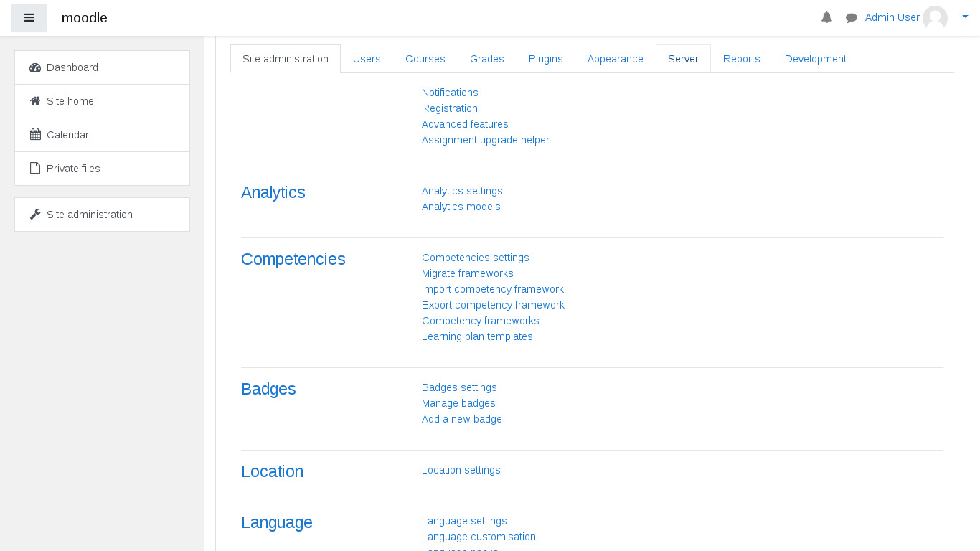Click the moodle site name
The image size is (980, 551).
pyautogui.click(x=85, y=18)
